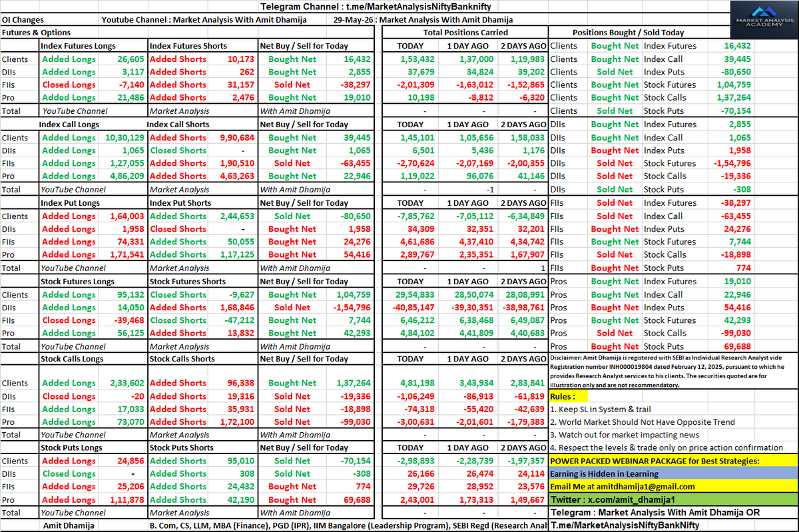Click the Index Call Shorts value 9,90,684

(236, 138)
